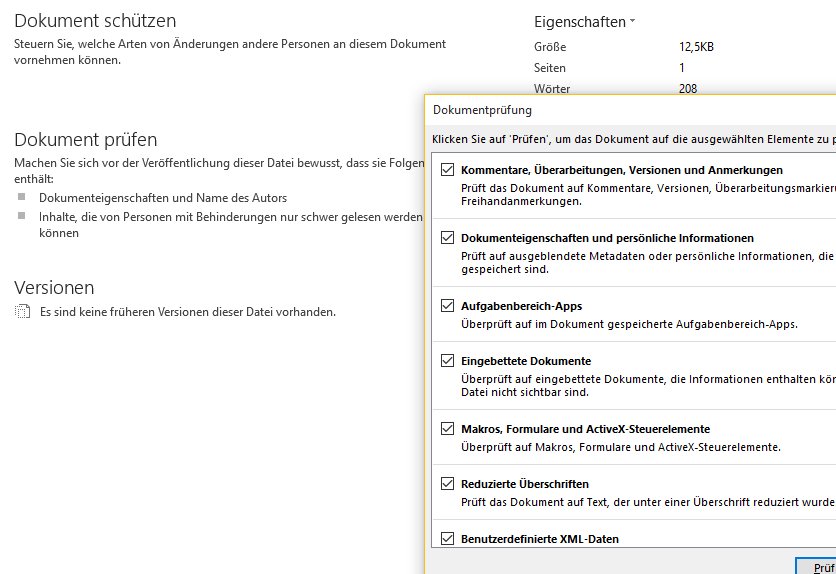Viewport: 836px width, 574px height.
Task: Click 'Steuern Sie, welche Arten von Änderungen' text
Action: (x=230, y=52)
